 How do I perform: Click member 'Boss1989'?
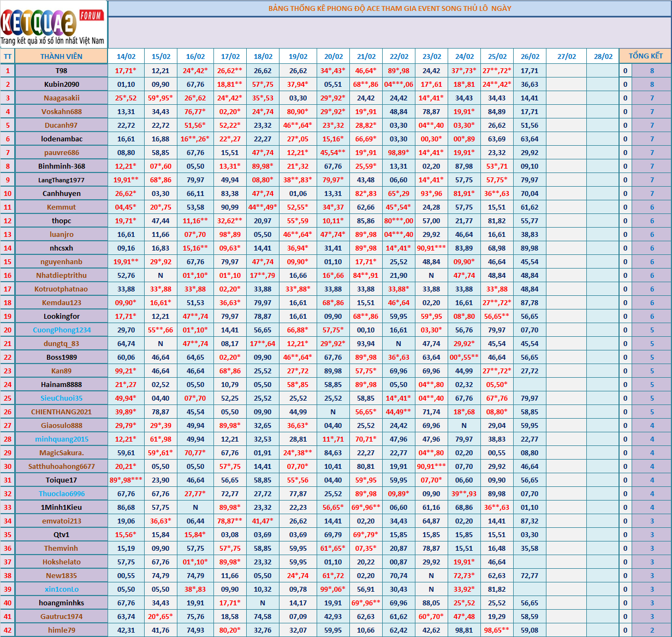61,357
